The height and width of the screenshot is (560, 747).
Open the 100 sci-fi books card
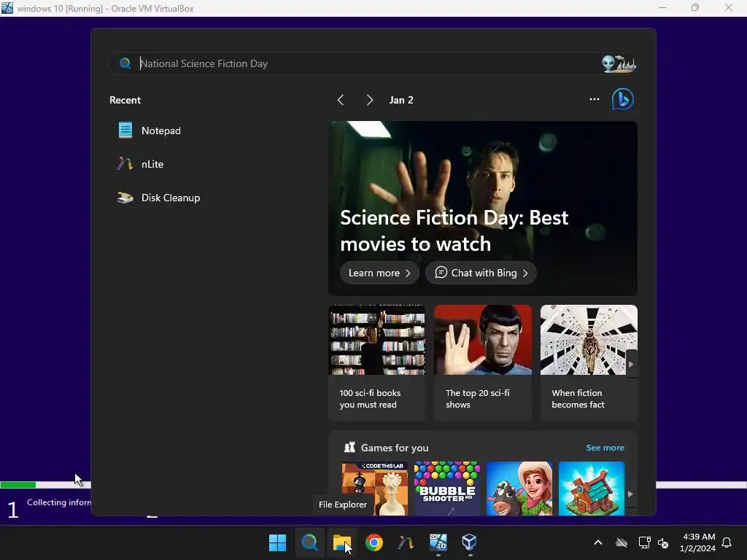coord(377,363)
